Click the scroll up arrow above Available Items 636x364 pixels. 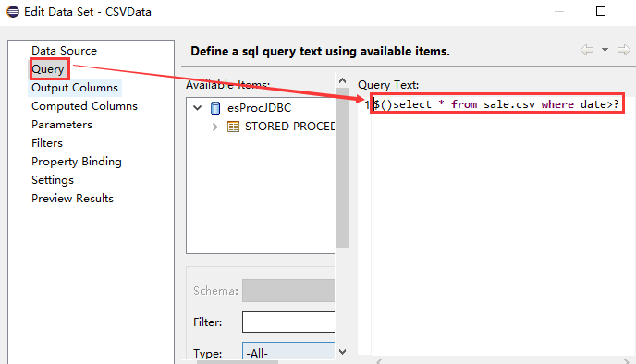point(342,80)
